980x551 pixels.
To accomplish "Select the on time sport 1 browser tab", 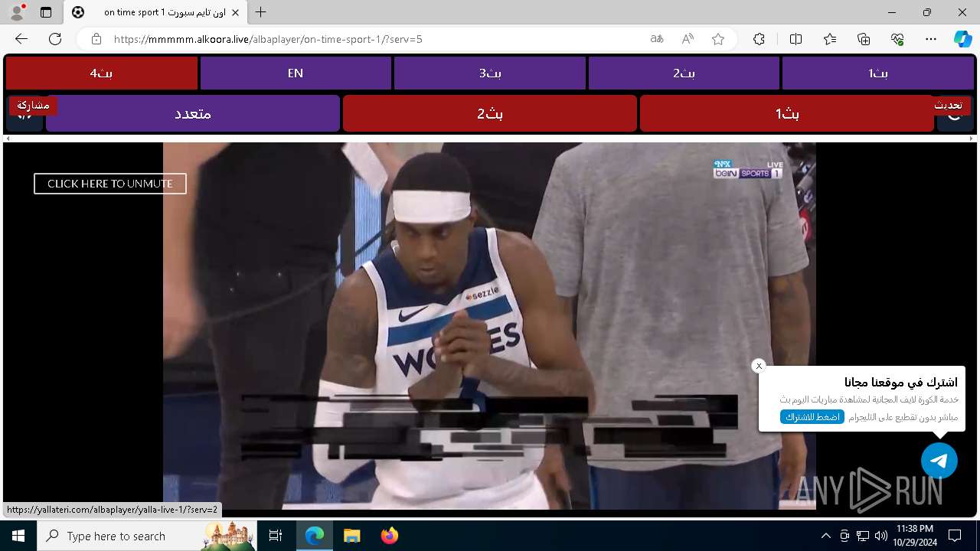I will (155, 12).
